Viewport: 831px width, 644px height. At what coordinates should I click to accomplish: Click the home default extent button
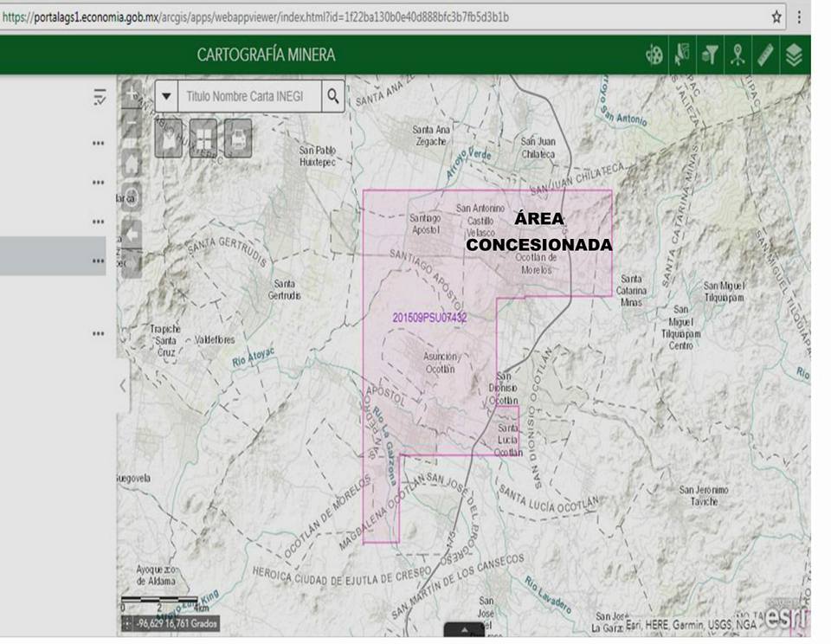(x=132, y=163)
